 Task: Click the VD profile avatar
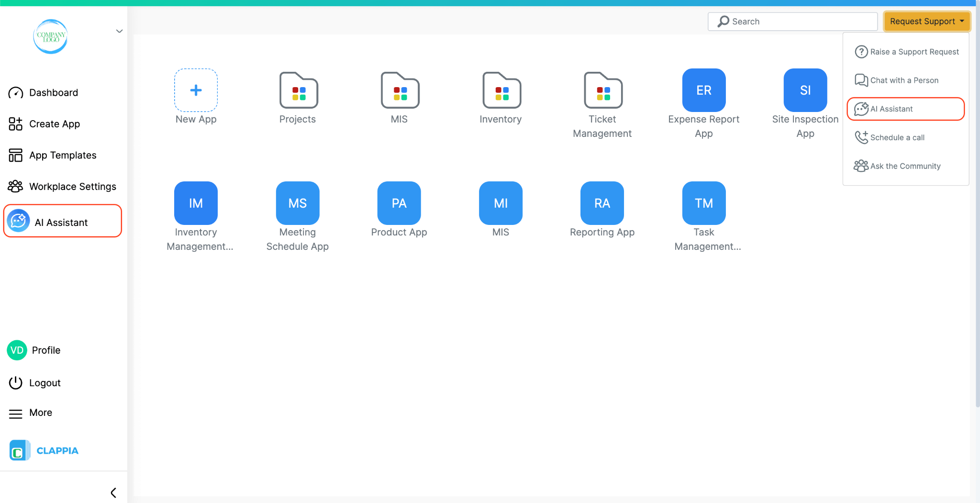pyautogui.click(x=16, y=350)
